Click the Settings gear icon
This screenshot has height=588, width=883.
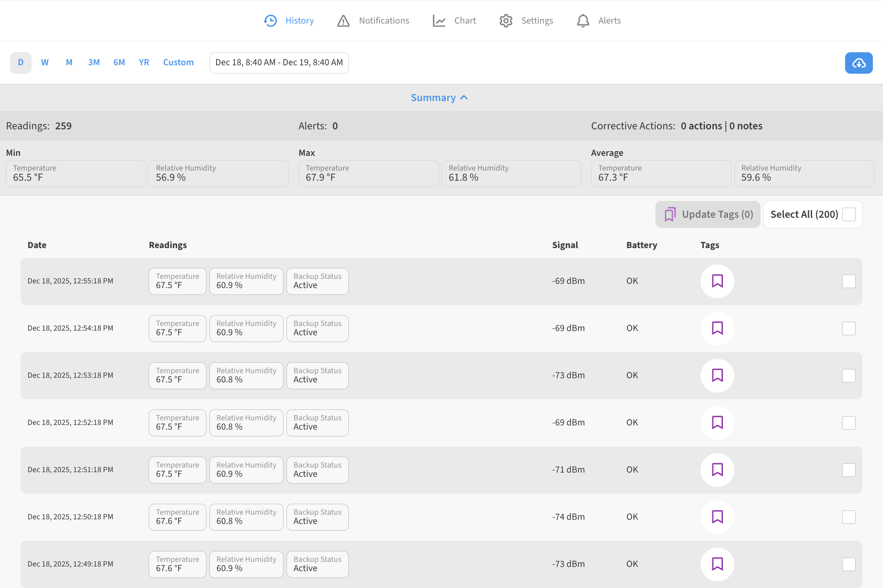pyautogui.click(x=506, y=21)
